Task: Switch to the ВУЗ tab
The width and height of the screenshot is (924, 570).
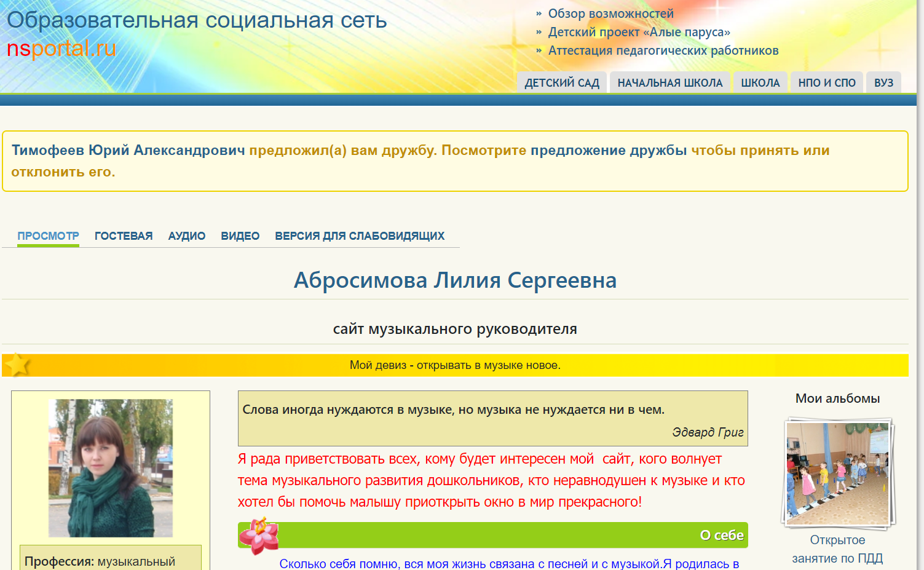Action: point(884,82)
